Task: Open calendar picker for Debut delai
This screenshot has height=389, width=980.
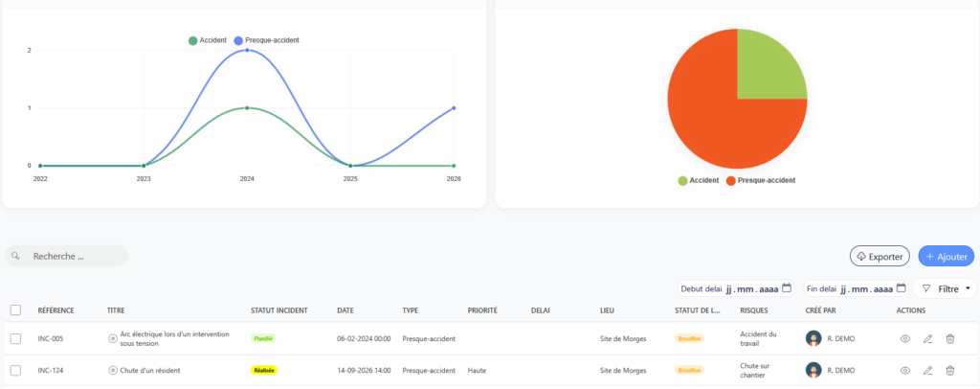Action: (x=787, y=288)
